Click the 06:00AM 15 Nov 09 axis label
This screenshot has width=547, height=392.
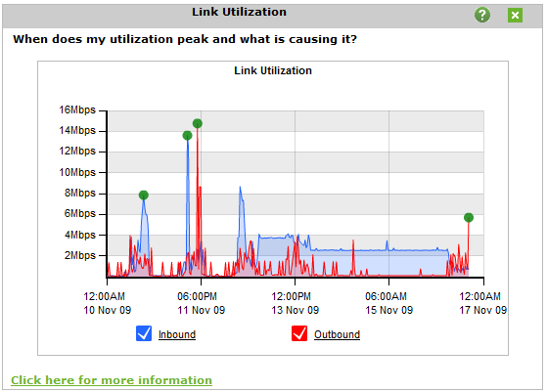tap(389, 303)
